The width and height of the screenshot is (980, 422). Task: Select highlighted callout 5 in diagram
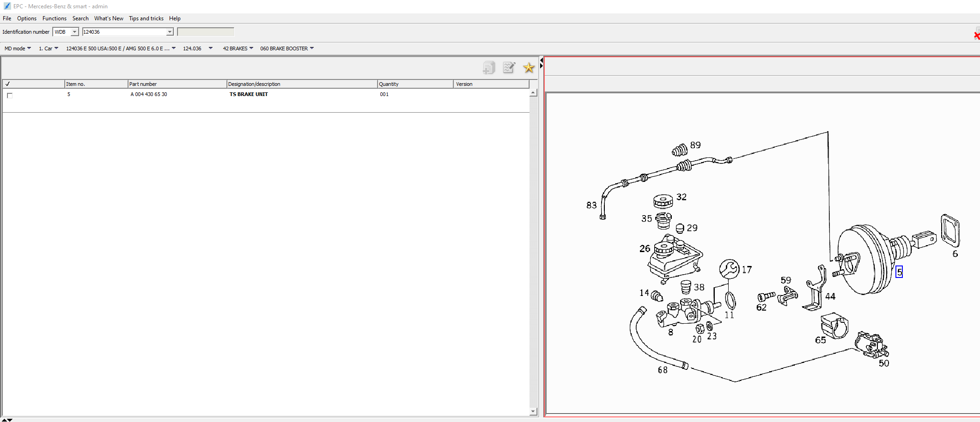pos(899,272)
